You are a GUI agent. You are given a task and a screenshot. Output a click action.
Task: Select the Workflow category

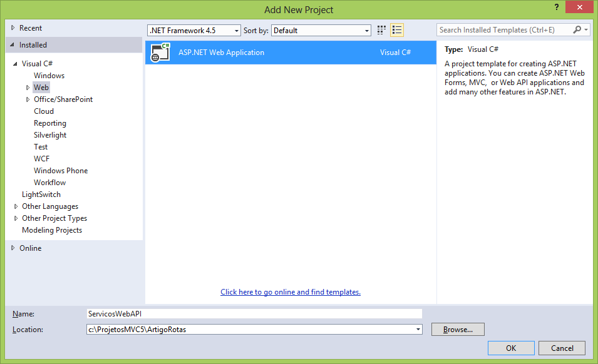point(49,183)
